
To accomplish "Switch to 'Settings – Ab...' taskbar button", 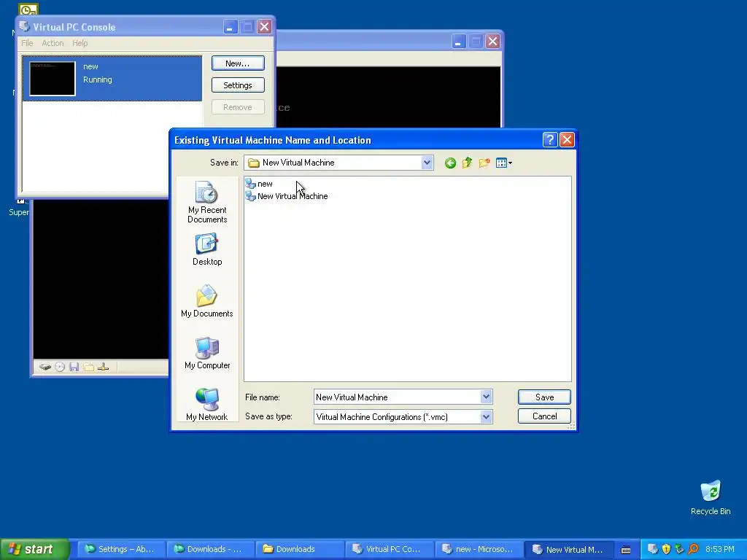I will [121, 549].
